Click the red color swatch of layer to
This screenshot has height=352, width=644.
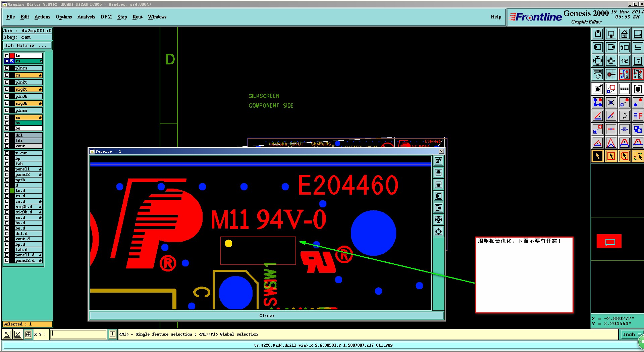pos(12,56)
